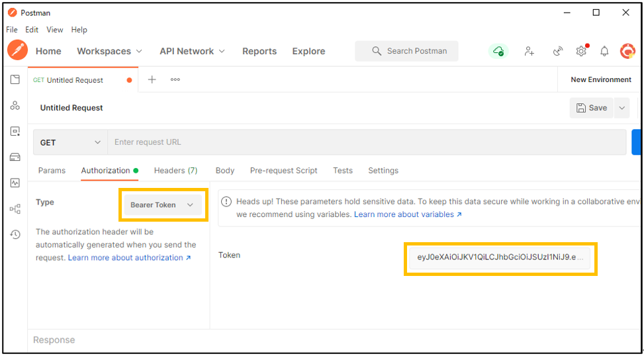Open Flows sidebar icon

15,209
